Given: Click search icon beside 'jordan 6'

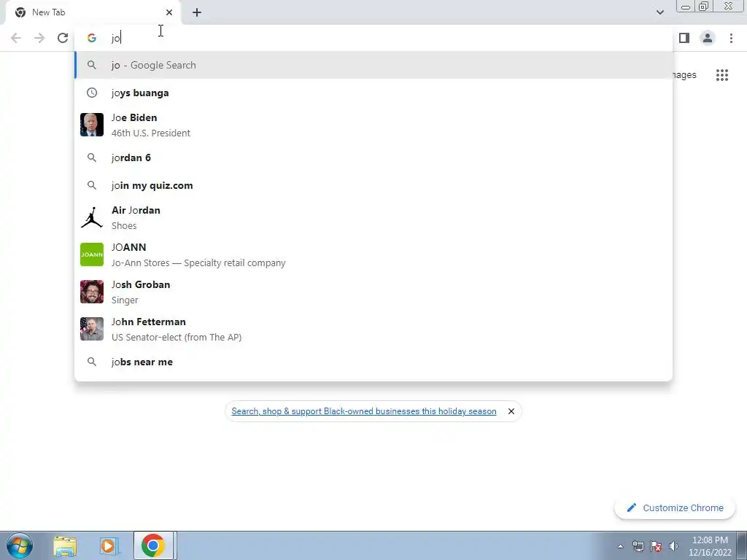Looking at the screenshot, I should [92, 157].
